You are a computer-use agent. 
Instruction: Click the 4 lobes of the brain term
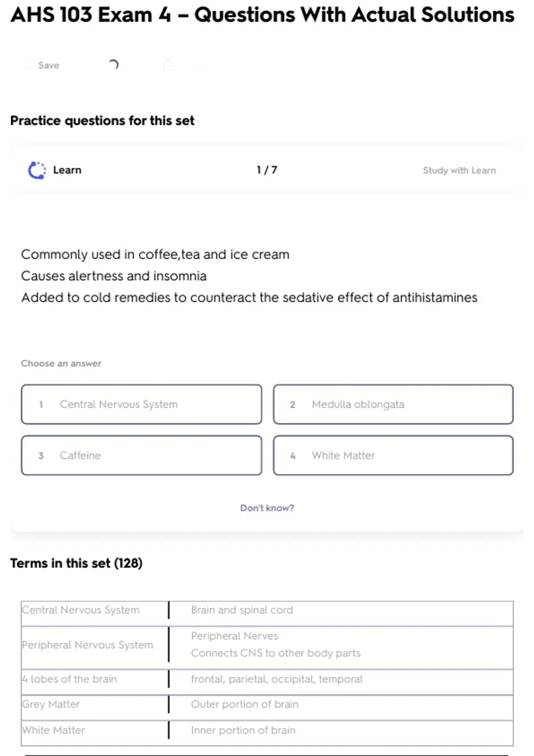[70, 679]
